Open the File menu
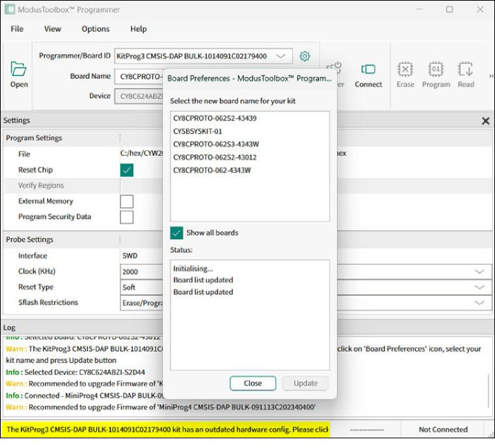This screenshot has height=448, width=495. 17,28
